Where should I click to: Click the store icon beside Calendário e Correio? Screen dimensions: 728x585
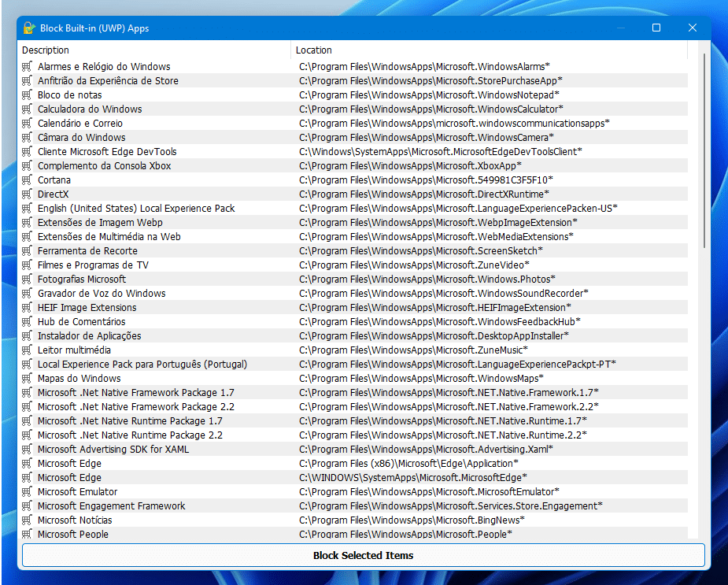tap(27, 123)
